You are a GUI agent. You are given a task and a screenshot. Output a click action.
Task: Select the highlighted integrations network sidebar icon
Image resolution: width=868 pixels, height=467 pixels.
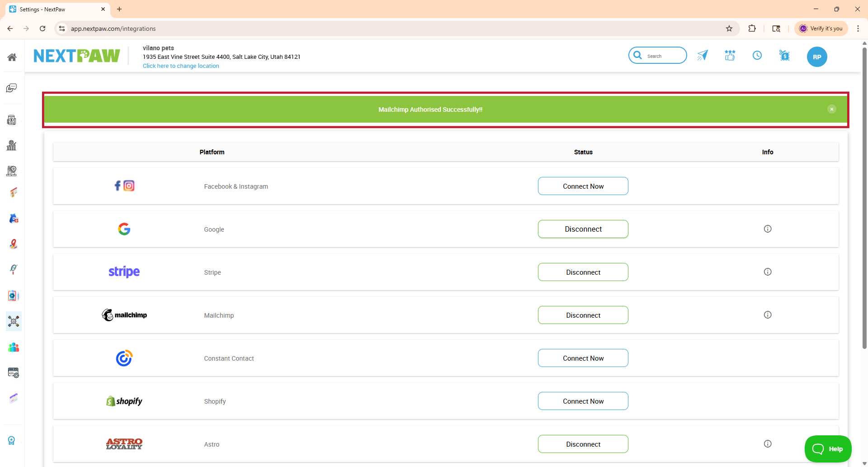pyautogui.click(x=14, y=321)
